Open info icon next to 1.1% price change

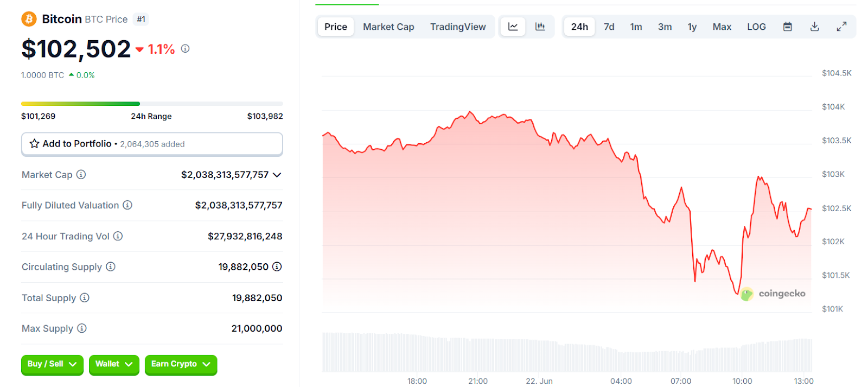pyautogui.click(x=185, y=49)
